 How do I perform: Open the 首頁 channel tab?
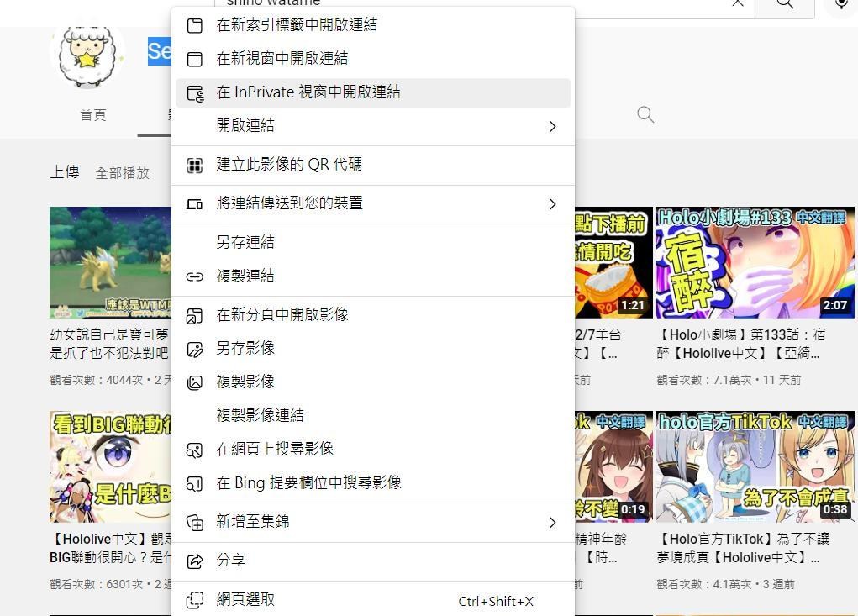coord(93,115)
